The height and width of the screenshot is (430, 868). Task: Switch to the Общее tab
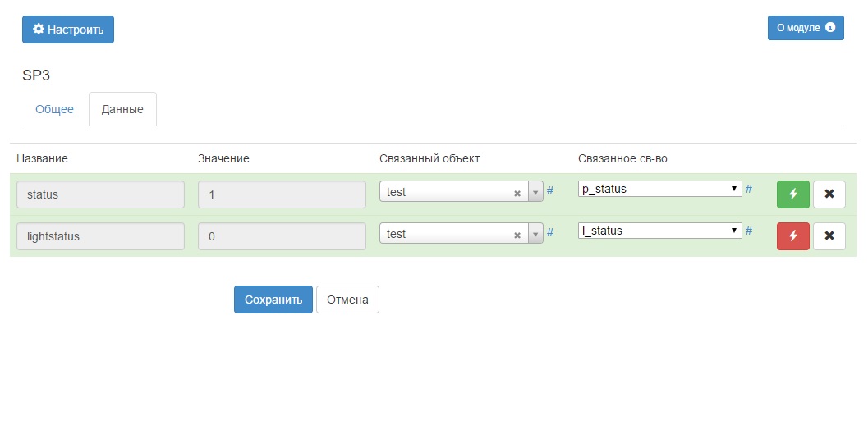coord(54,109)
